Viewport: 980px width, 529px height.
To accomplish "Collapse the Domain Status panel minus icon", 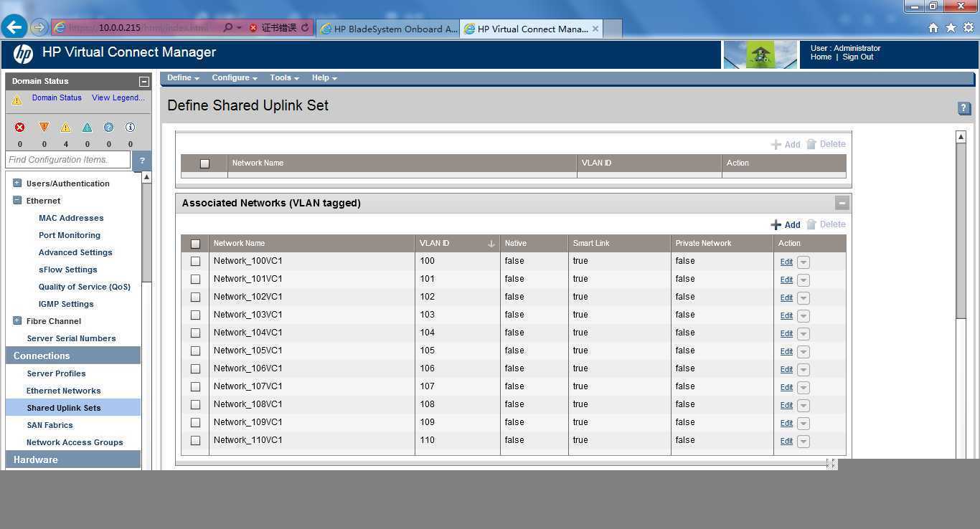I will click(143, 82).
